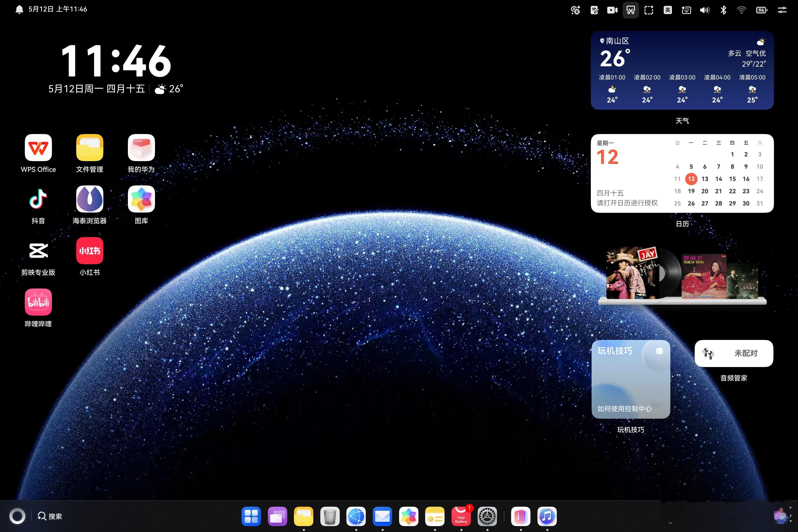Open the desktop 文件管理 icon

[x=90, y=148]
